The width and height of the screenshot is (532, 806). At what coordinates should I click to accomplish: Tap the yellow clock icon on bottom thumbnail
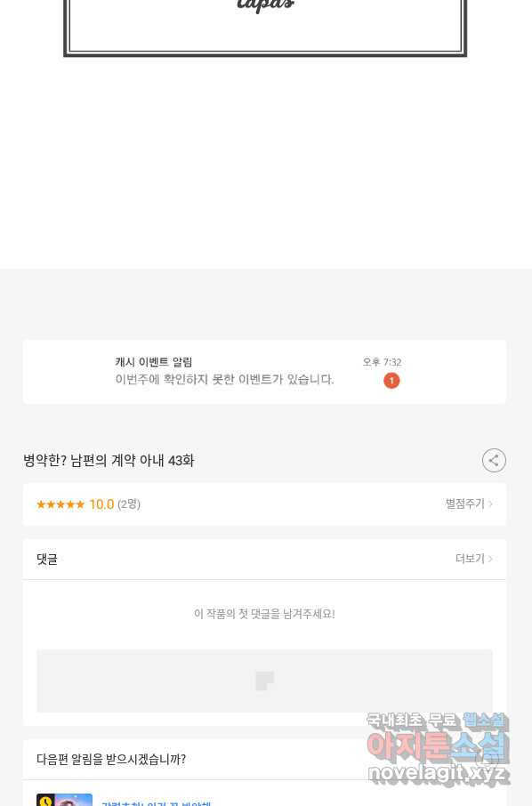[x=45, y=801]
